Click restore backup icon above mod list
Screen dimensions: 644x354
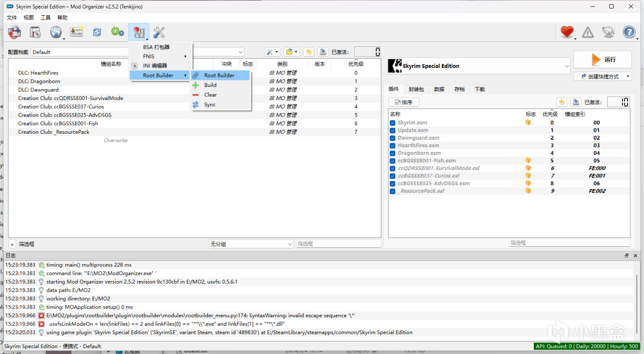point(308,52)
